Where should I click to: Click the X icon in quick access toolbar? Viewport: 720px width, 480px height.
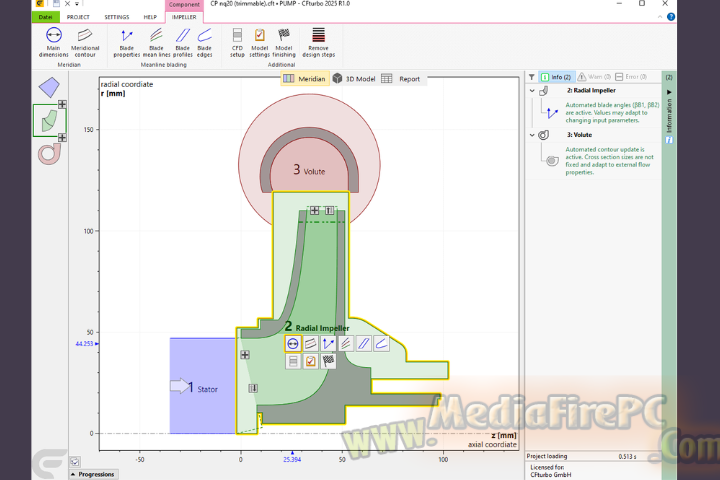tap(67, 4)
